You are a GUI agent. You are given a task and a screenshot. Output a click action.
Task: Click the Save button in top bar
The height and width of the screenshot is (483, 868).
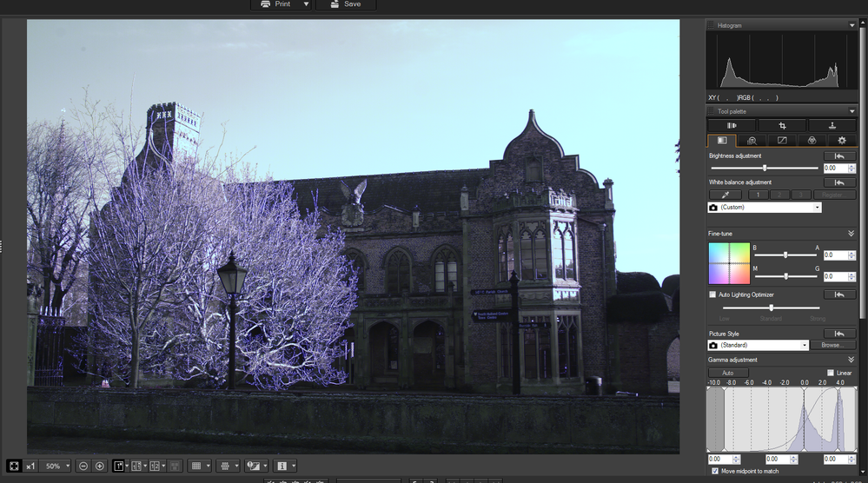point(346,3)
